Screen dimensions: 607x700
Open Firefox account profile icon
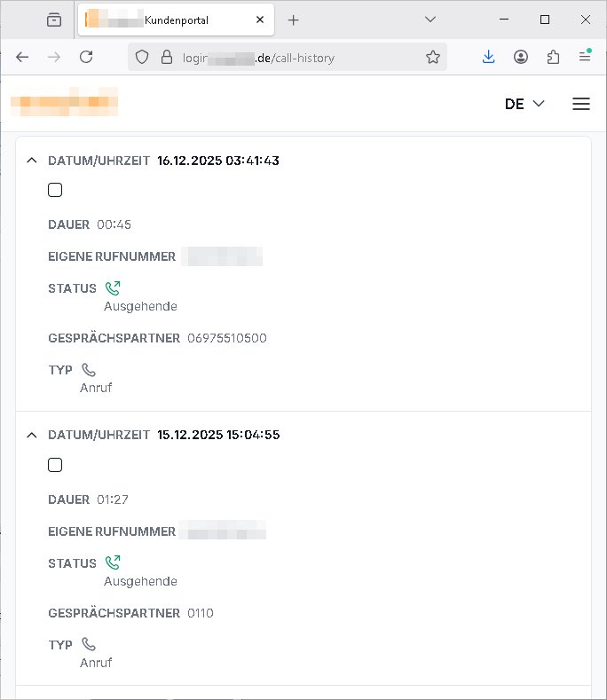click(521, 57)
